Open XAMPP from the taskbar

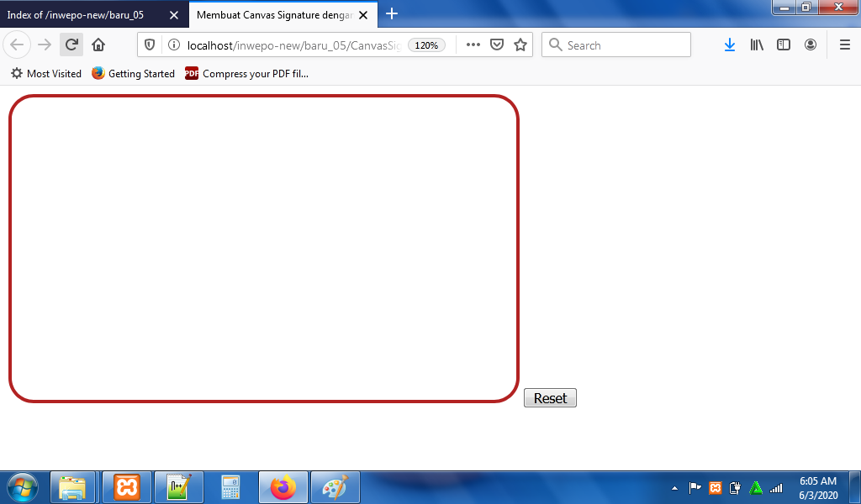(127, 487)
